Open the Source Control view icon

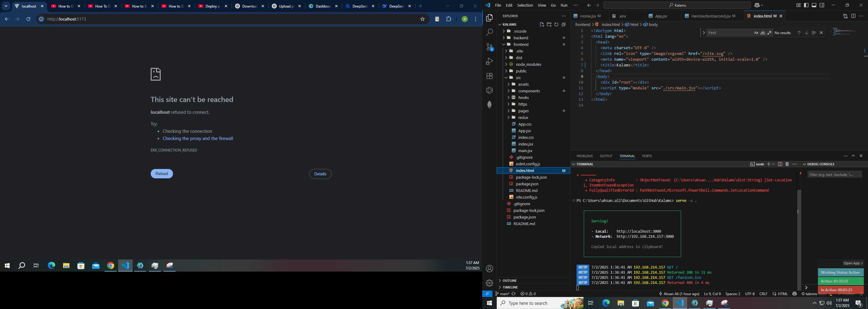pos(489,47)
